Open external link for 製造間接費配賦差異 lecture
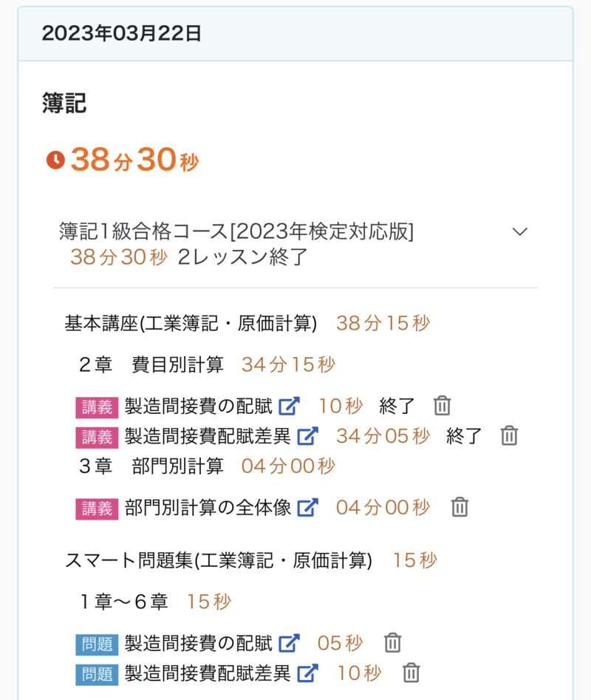Screen dimensions: 591x700 (307, 436)
